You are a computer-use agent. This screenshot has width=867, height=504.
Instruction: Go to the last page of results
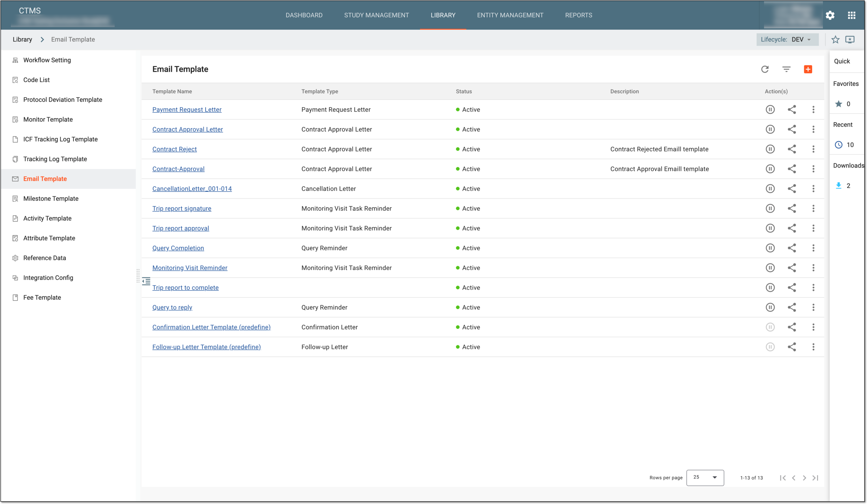click(x=815, y=478)
